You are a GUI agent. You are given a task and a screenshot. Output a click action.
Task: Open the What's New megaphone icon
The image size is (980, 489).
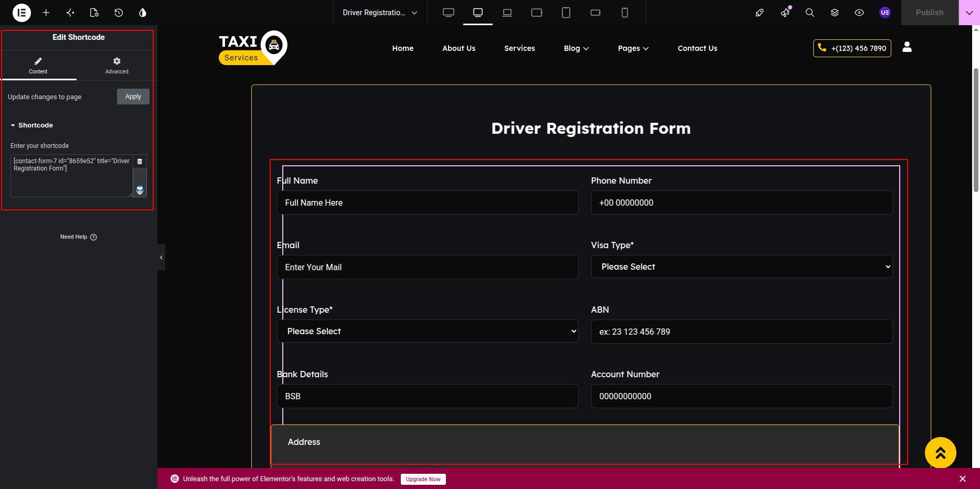(785, 13)
